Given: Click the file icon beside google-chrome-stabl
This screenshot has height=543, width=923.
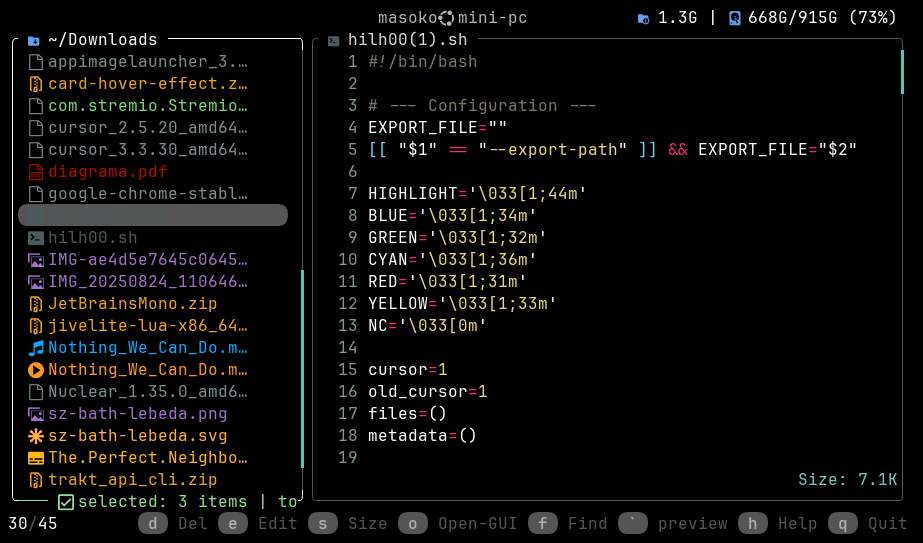Looking at the screenshot, I should [35, 194].
